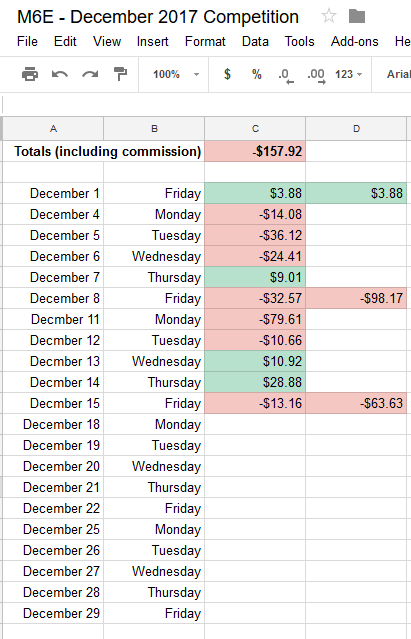Redo the last action
This screenshot has height=639, width=411.
coord(90,74)
